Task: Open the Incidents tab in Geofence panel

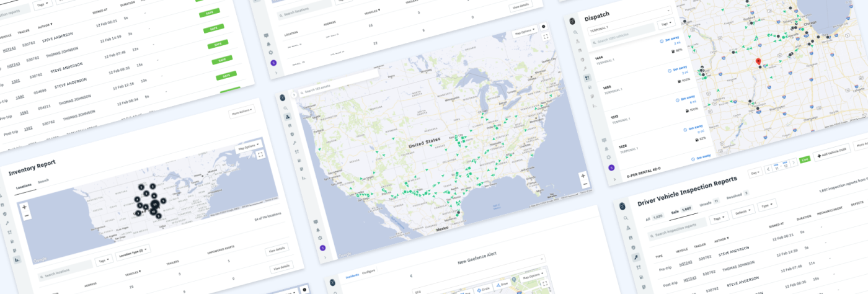Action: tap(352, 276)
